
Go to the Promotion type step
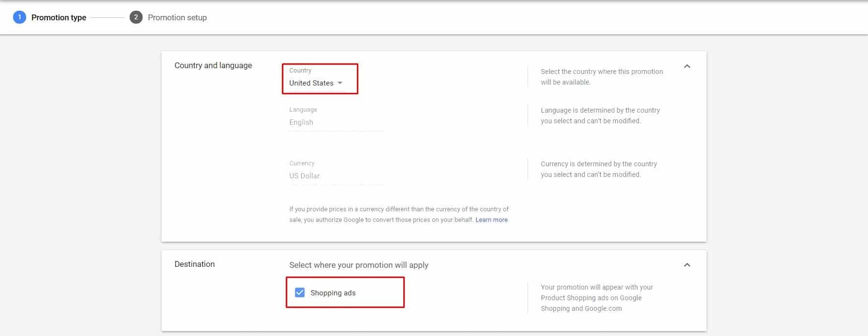tap(59, 17)
